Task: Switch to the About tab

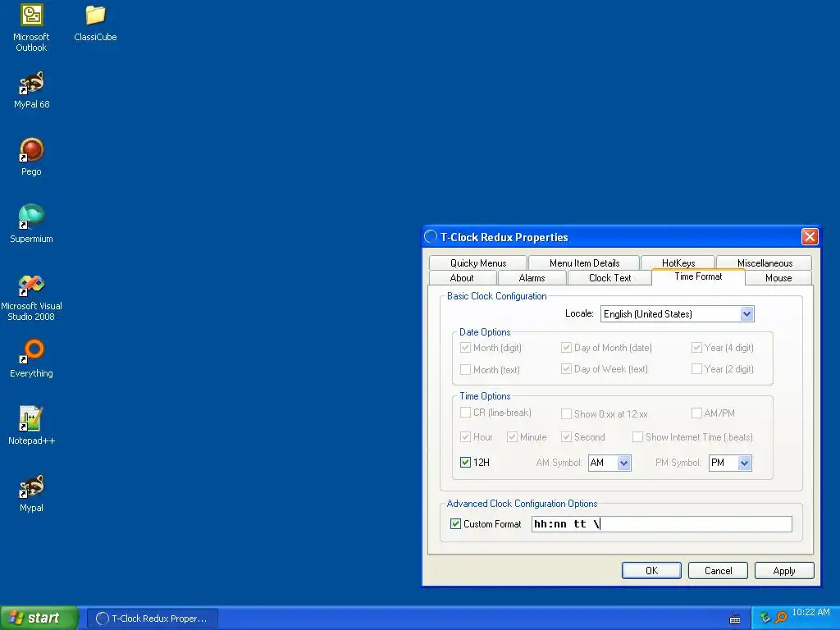Action: point(462,278)
